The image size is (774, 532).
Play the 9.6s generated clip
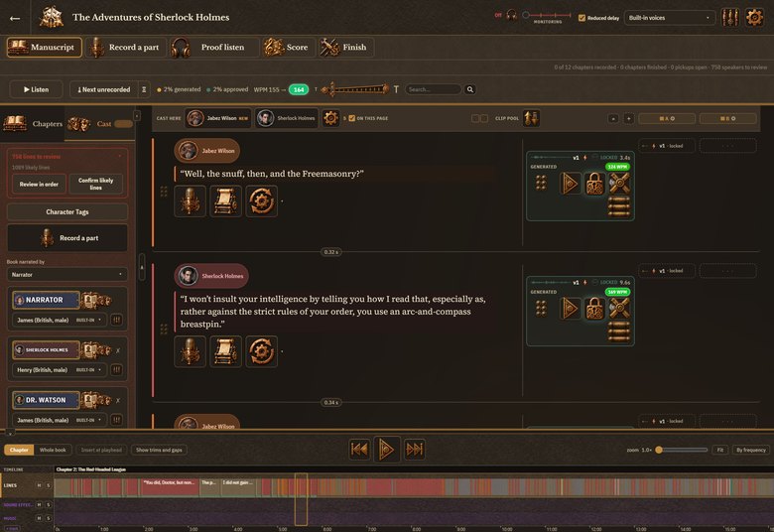point(570,309)
